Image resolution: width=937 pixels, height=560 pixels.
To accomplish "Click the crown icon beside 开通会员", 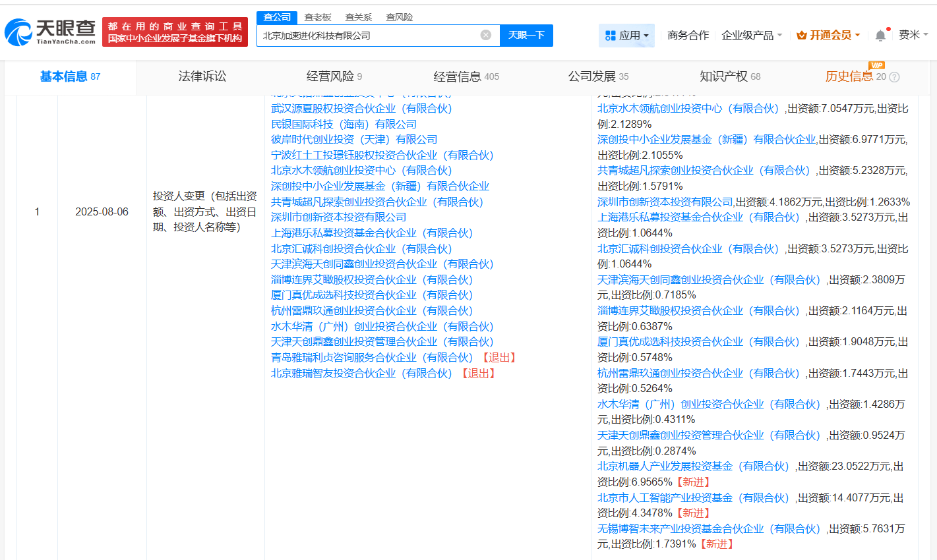I will click(x=802, y=34).
